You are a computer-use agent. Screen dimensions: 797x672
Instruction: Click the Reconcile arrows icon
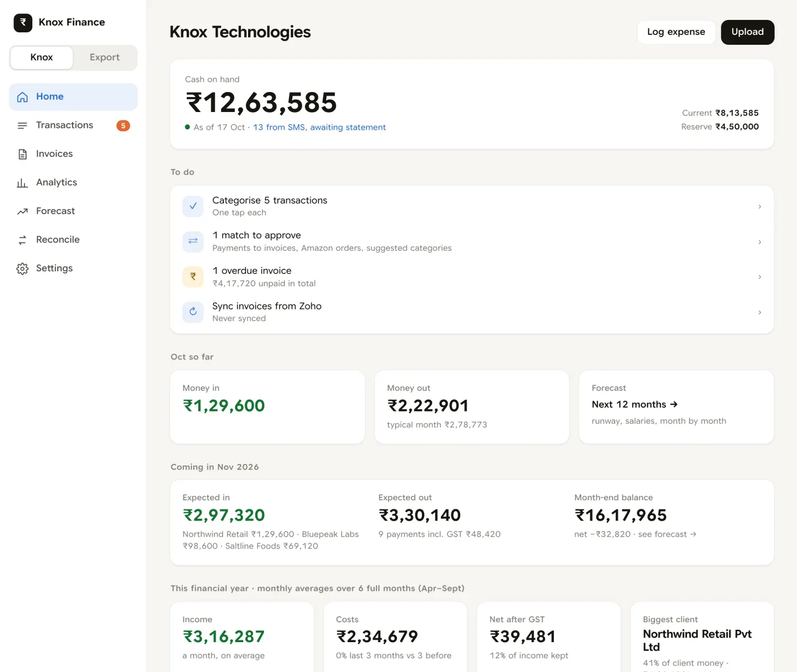click(22, 240)
